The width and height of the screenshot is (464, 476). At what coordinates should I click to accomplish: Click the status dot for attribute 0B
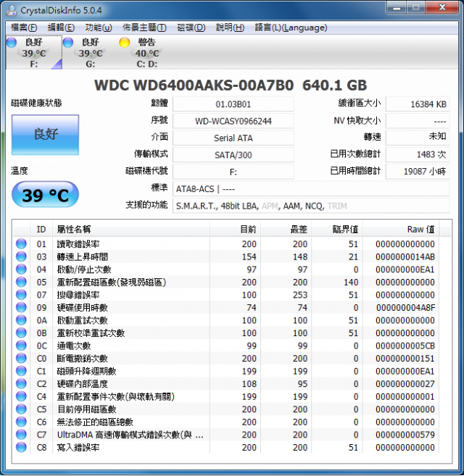(x=21, y=333)
